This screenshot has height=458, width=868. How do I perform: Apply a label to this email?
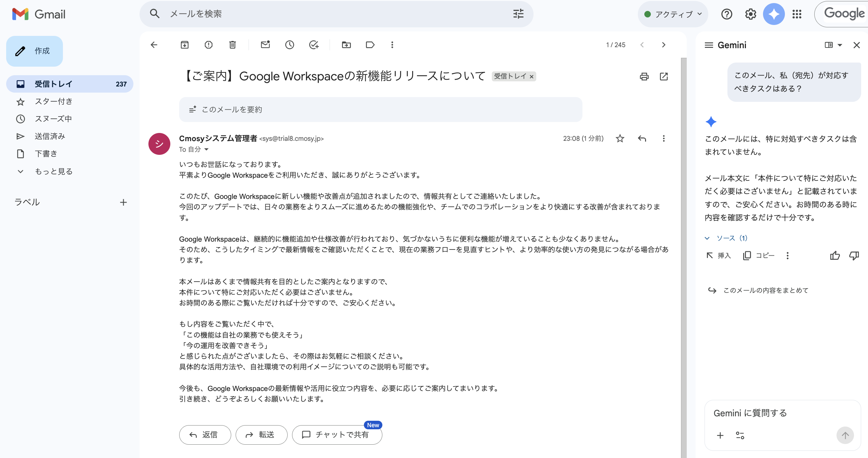coord(370,45)
